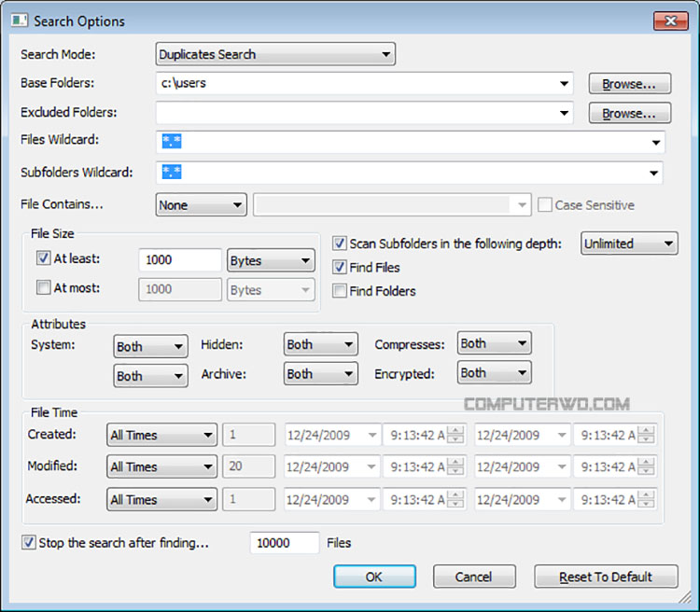Screen dimensions: 700x612
Task: Expand the Excluded Folders combo box
Action: tap(565, 113)
